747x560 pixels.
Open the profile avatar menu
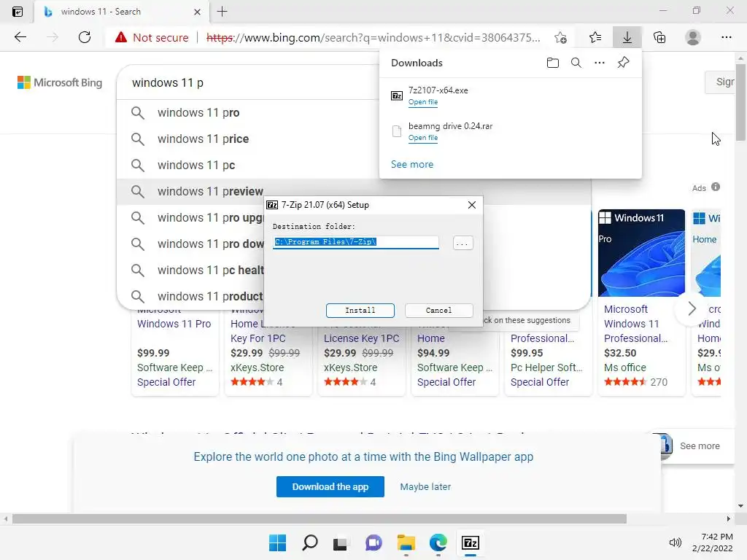[x=693, y=37]
